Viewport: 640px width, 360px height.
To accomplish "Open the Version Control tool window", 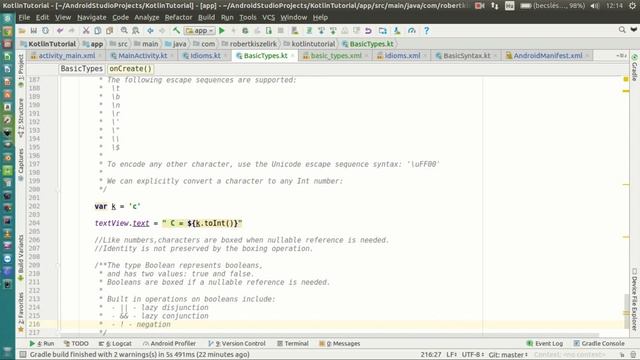I will point(237,344).
